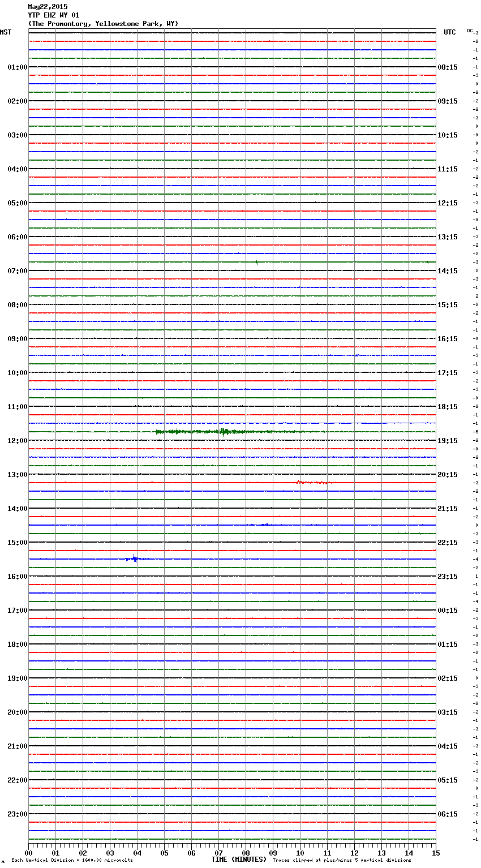The width and height of the screenshot is (481, 868).
Task: Click the large green tremor burst before 12:00
Action: click(224, 432)
